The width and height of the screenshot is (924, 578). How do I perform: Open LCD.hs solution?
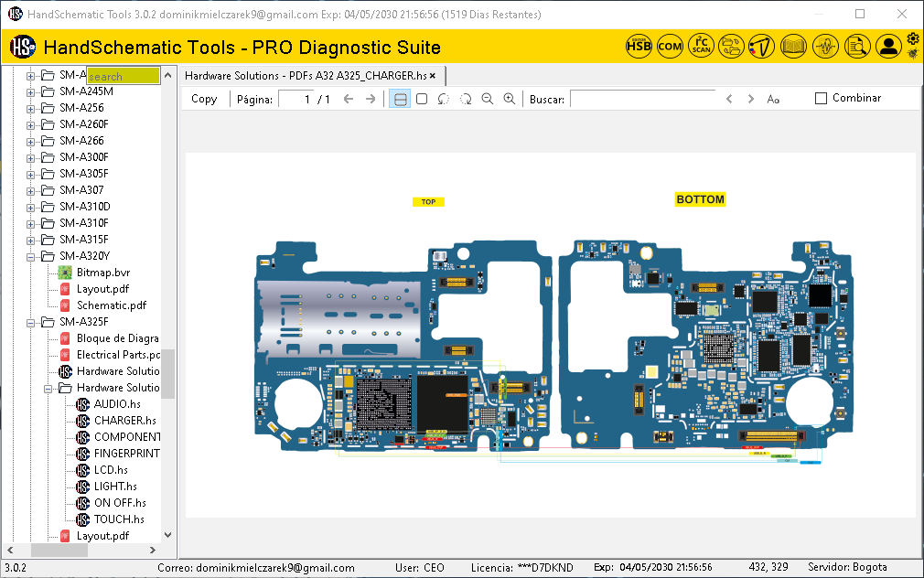(x=111, y=470)
